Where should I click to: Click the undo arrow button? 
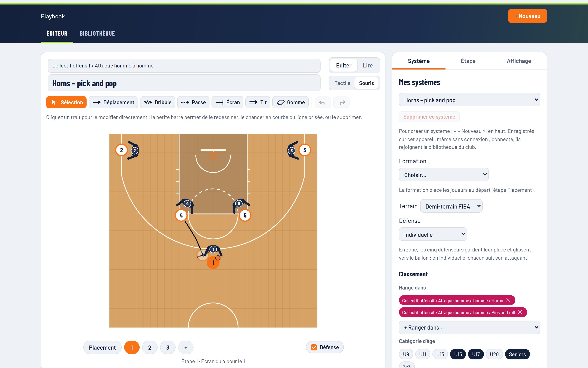[323, 102]
